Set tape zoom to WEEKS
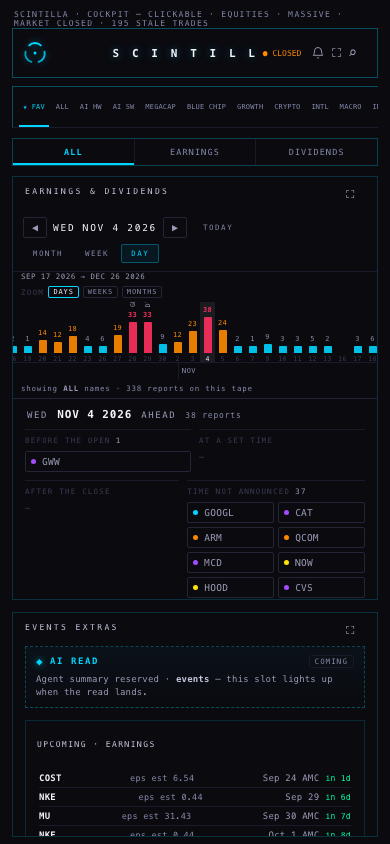 [100, 292]
